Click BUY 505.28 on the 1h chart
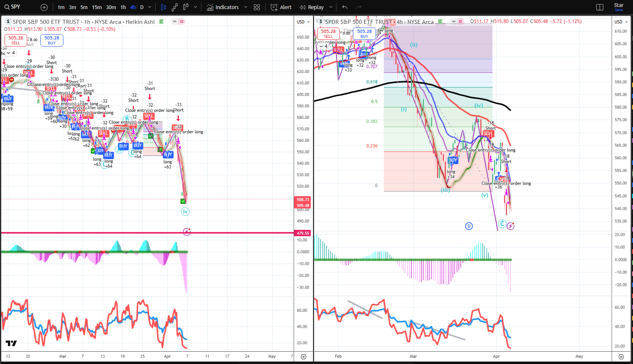This screenshot has width=633, height=364. [52, 40]
